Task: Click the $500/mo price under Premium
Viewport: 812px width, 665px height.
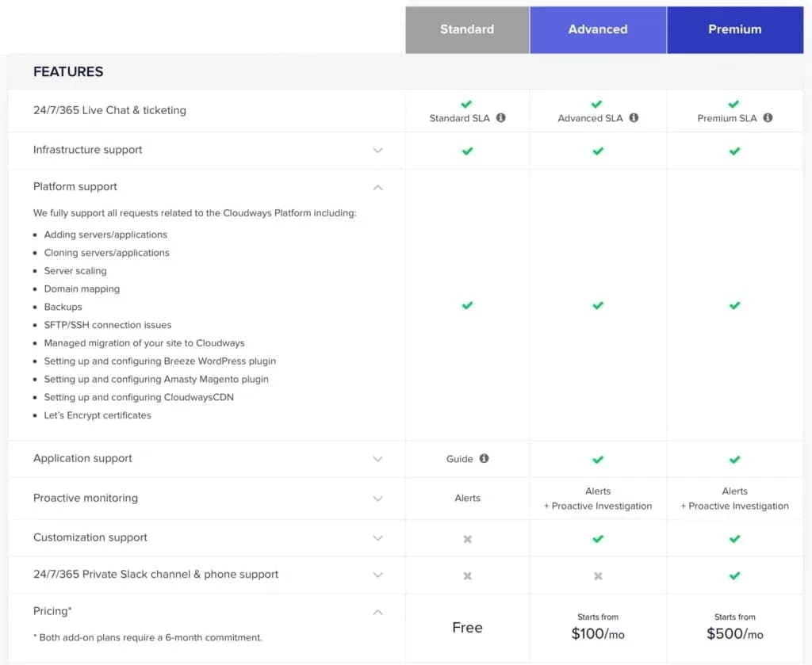Action: 734,633
